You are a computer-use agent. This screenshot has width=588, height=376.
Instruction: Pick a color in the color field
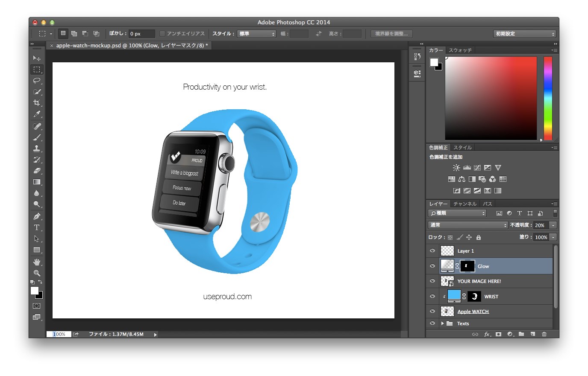coord(491,98)
